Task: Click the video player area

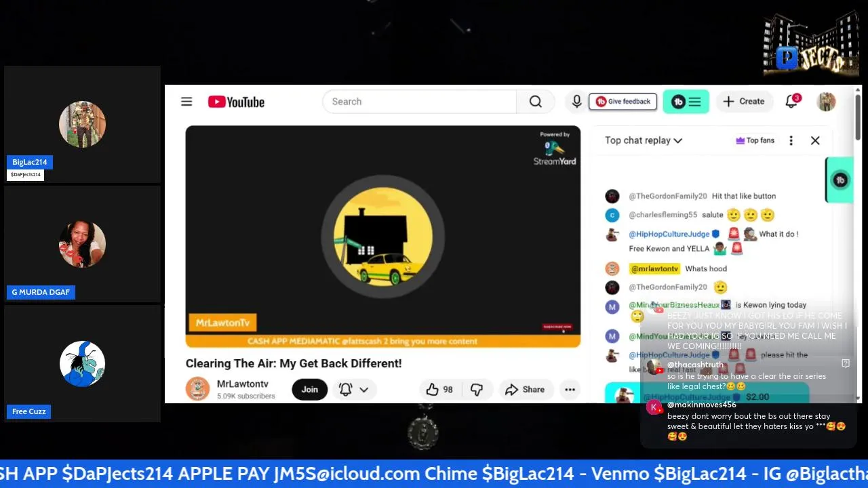Action: (x=382, y=237)
